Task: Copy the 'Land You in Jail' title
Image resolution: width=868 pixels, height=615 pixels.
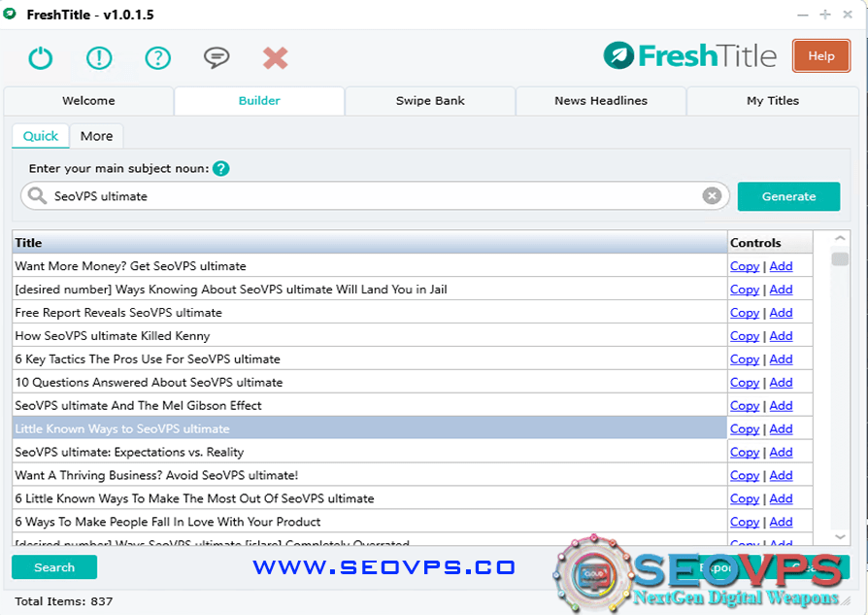Action: coord(745,290)
